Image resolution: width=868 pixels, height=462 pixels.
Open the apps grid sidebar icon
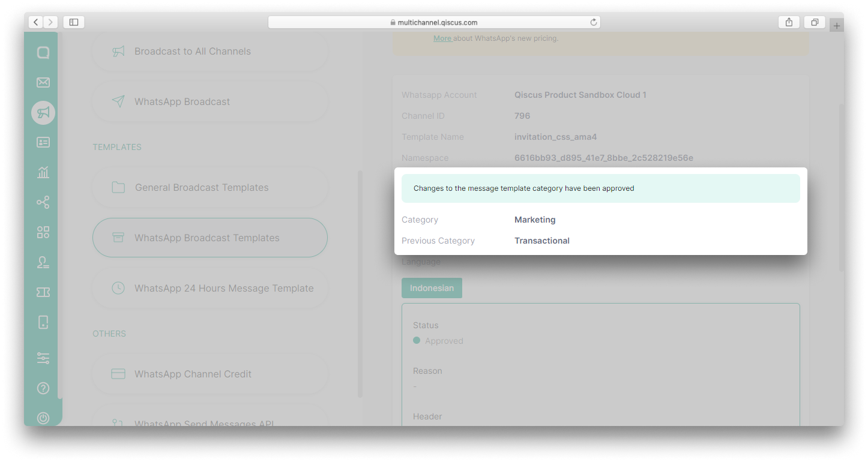click(x=43, y=232)
